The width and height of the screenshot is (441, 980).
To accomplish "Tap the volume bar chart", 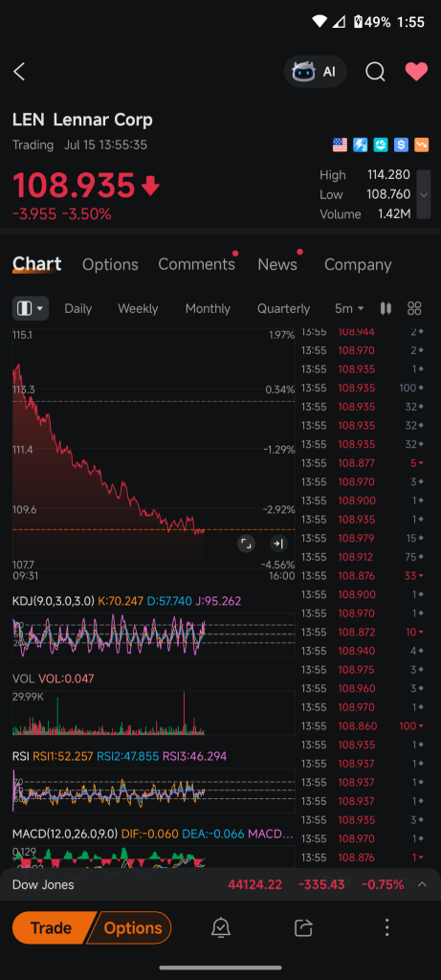I will tap(154, 712).
